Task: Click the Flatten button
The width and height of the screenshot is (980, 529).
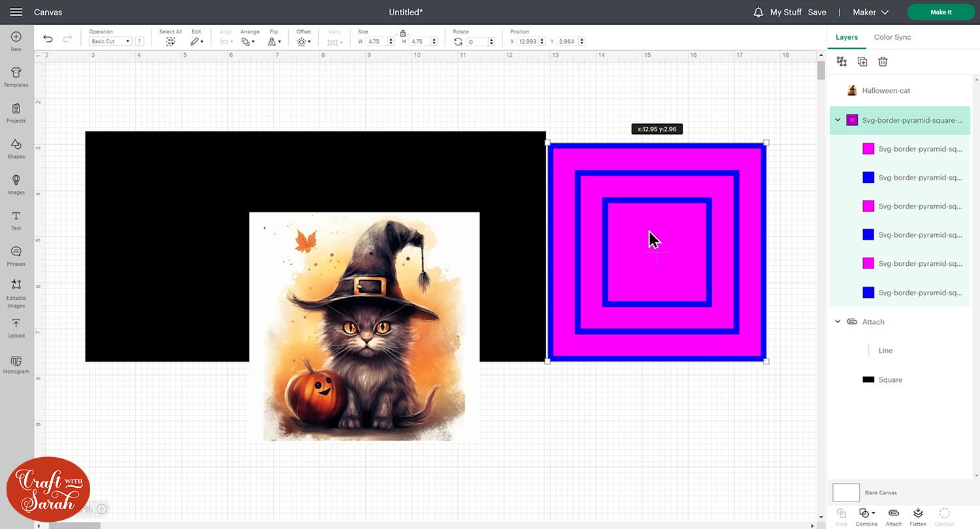Action: tap(918, 516)
